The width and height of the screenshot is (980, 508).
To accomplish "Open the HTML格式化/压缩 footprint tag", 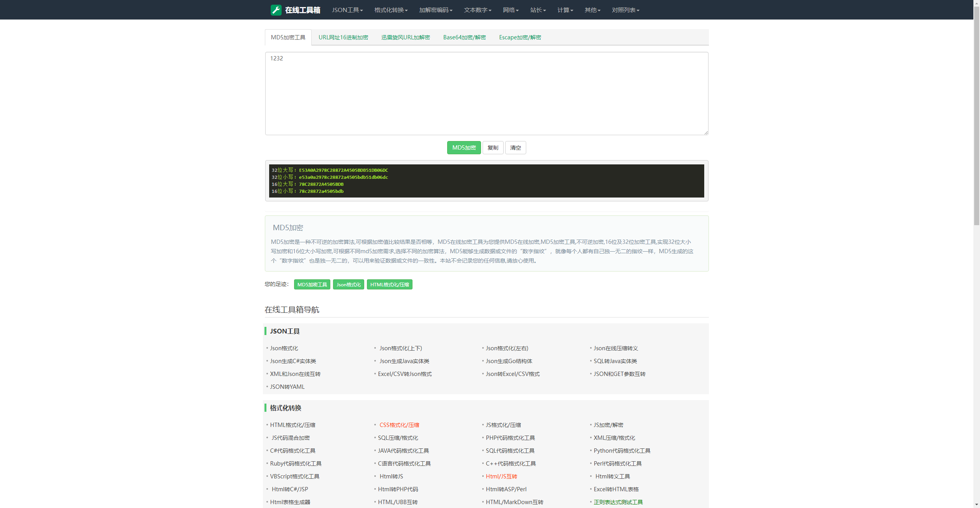I will (389, 285).
